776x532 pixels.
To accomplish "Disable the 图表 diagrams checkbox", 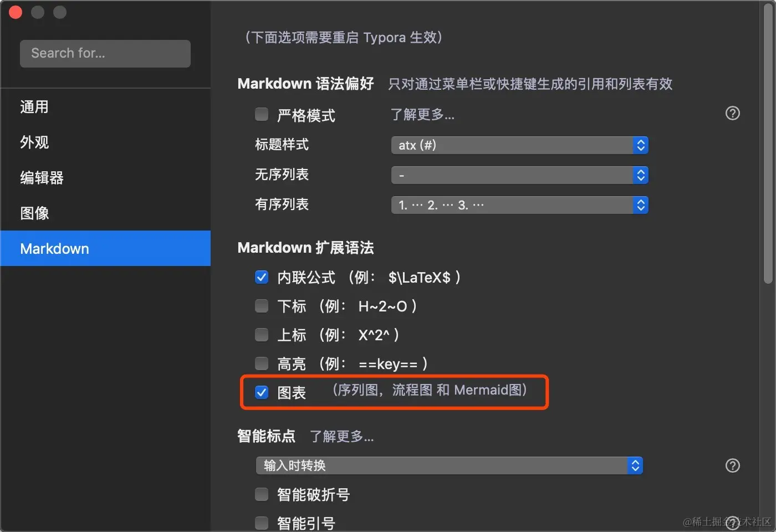I will coord(261,392).
